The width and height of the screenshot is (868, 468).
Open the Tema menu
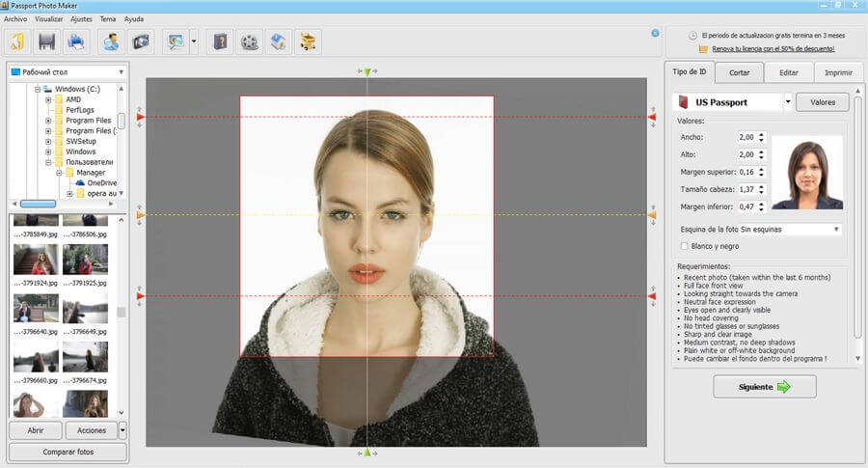point(108,19)
